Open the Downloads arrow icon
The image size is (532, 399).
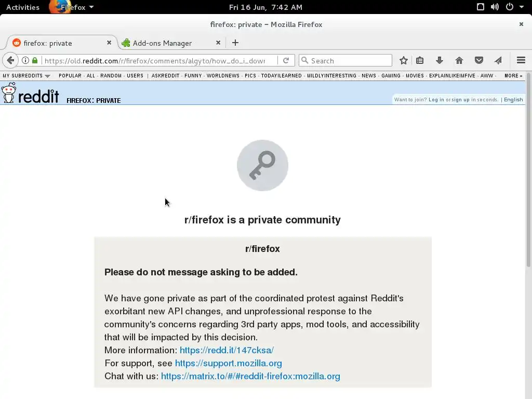pyautogui.click(x=440, y=60)
